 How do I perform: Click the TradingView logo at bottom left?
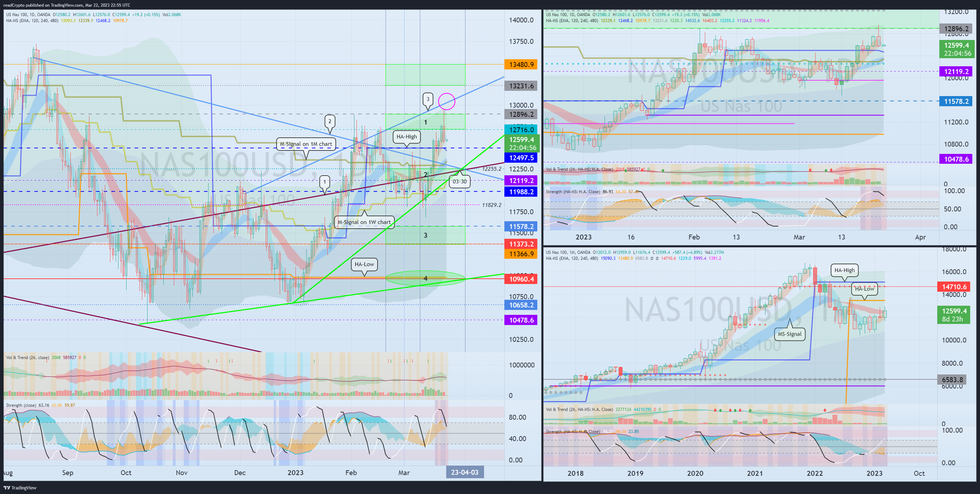pos(20,488)
